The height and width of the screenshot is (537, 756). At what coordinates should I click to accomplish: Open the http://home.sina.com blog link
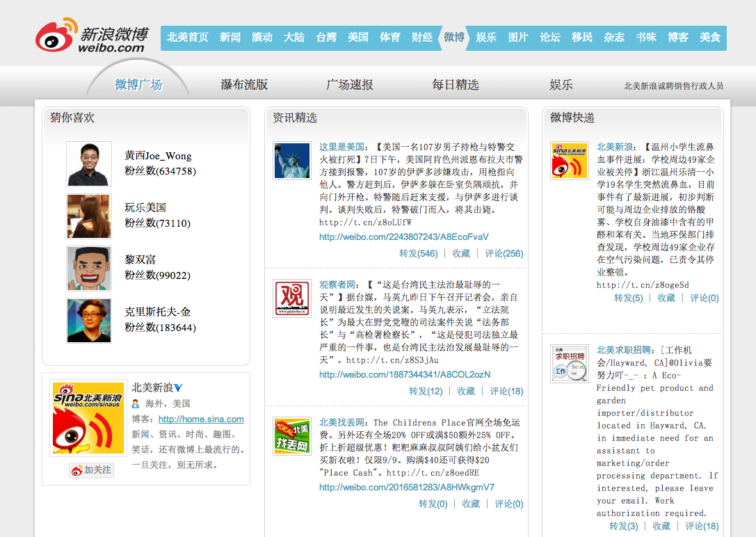tap(201, 419)
